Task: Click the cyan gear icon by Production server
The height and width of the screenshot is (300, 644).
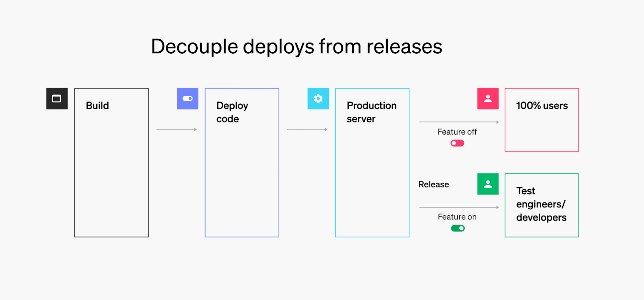Action: (318, 99)
